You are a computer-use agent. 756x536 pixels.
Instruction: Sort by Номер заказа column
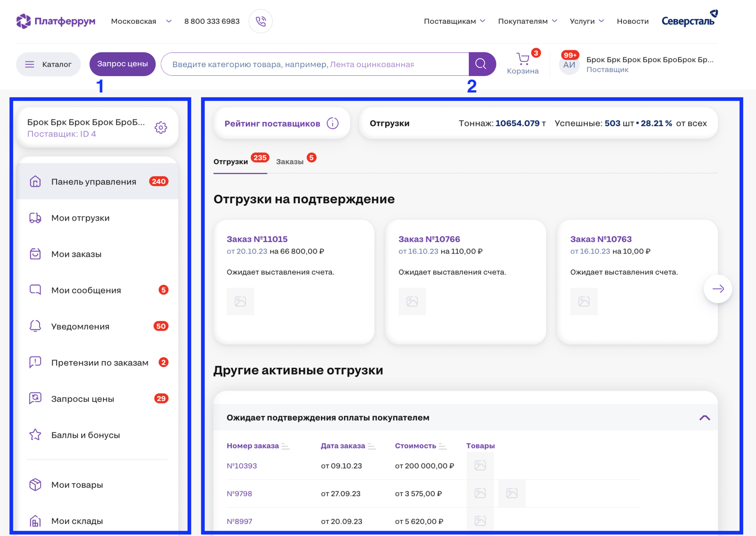point(258,446)
